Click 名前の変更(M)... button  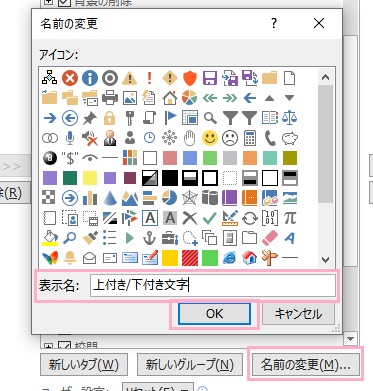306,364
